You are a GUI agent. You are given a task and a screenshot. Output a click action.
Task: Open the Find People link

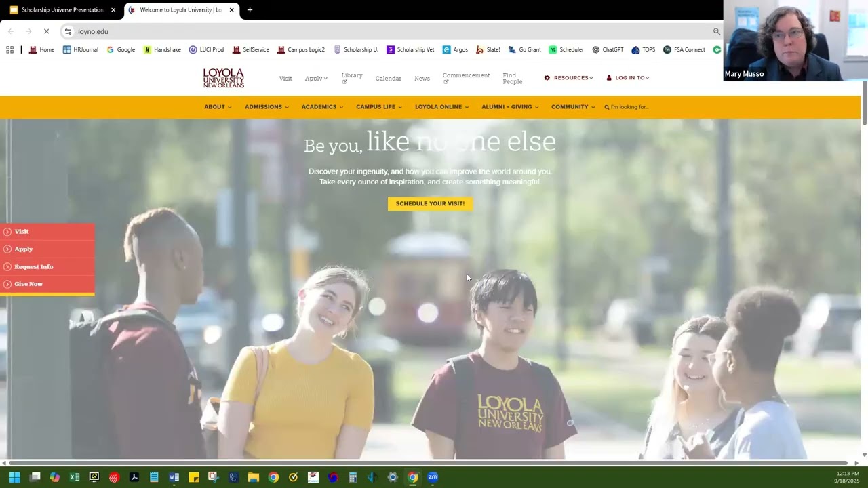click(513, 79)
